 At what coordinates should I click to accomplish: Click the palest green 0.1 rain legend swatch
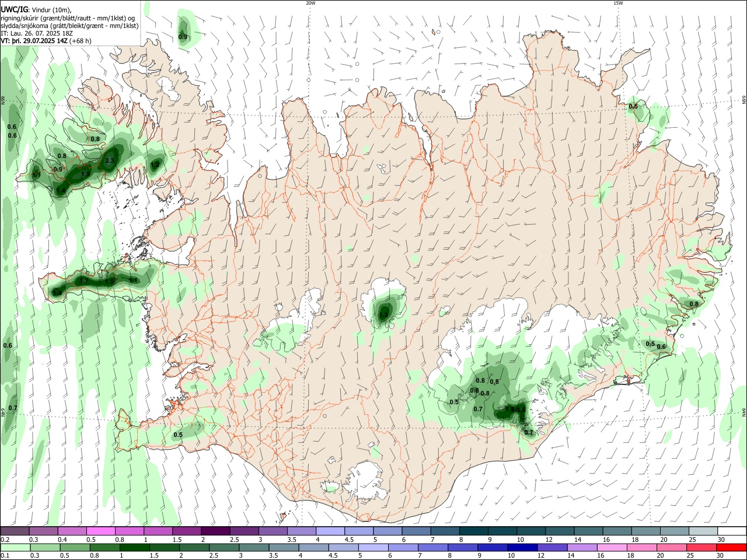coord(15,547)
